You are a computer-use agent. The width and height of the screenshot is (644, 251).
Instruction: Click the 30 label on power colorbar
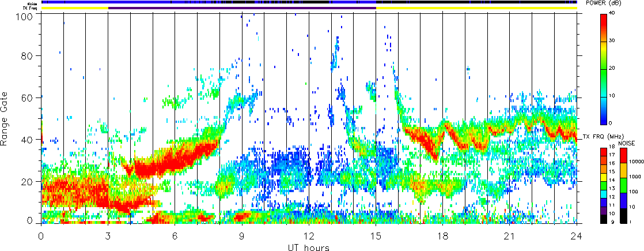click(x=612, y=40)
